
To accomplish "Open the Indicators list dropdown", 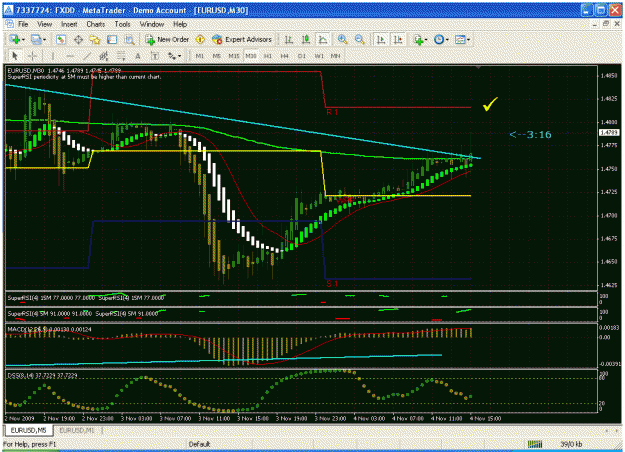I will point(421,39).
